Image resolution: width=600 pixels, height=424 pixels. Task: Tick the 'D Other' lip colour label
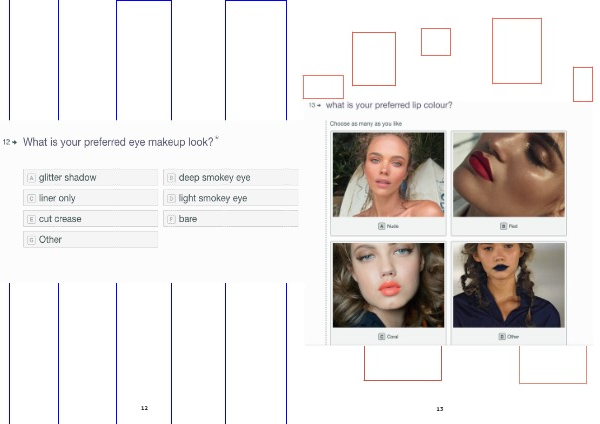pyautogui.click(x=509, y=337)
